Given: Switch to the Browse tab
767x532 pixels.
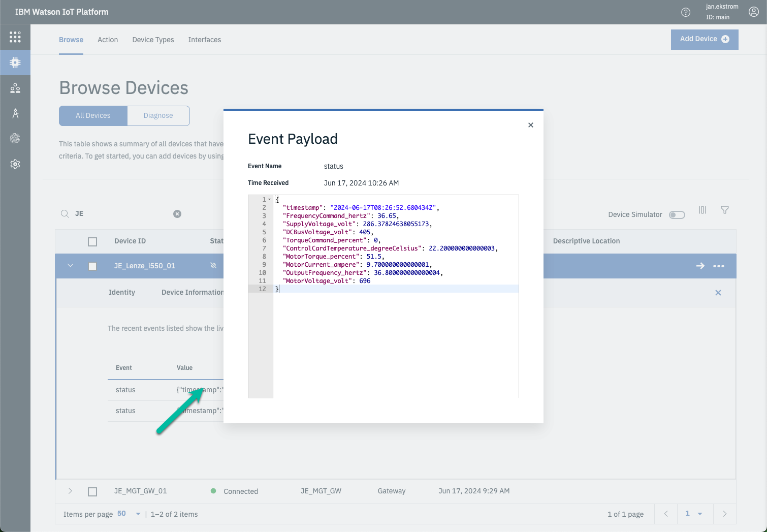Looking at the screenshot, I should (71, 40).
